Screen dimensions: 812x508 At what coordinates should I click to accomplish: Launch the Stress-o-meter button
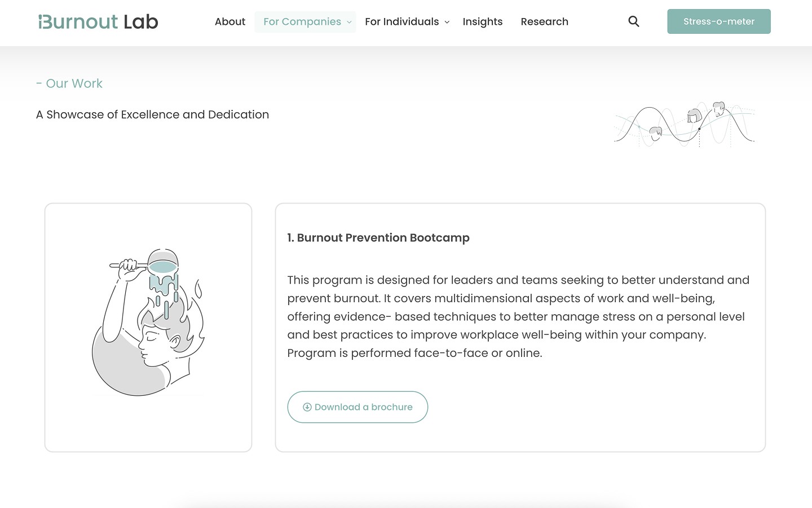719,21
